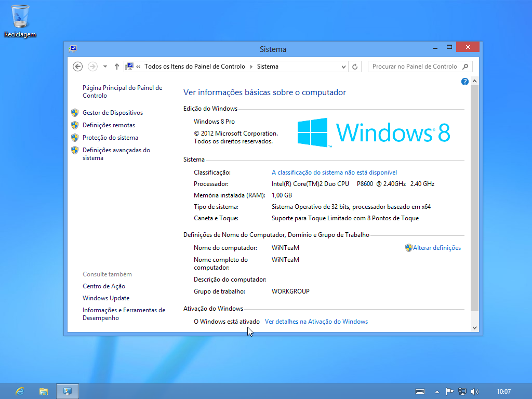
Task: Maximize the Sistema window
Action: (449, 47)
